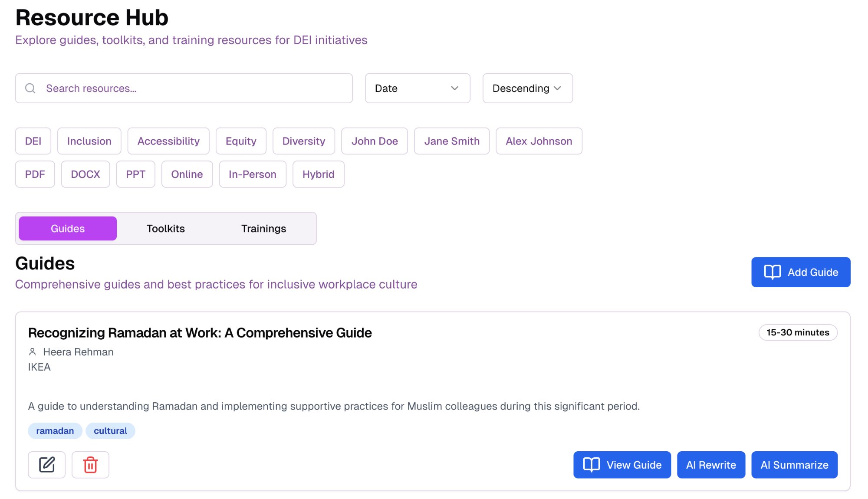Screen dimensions: 868x499
Task: Click the person icon beside Heera Rehman
Action: 33,352
